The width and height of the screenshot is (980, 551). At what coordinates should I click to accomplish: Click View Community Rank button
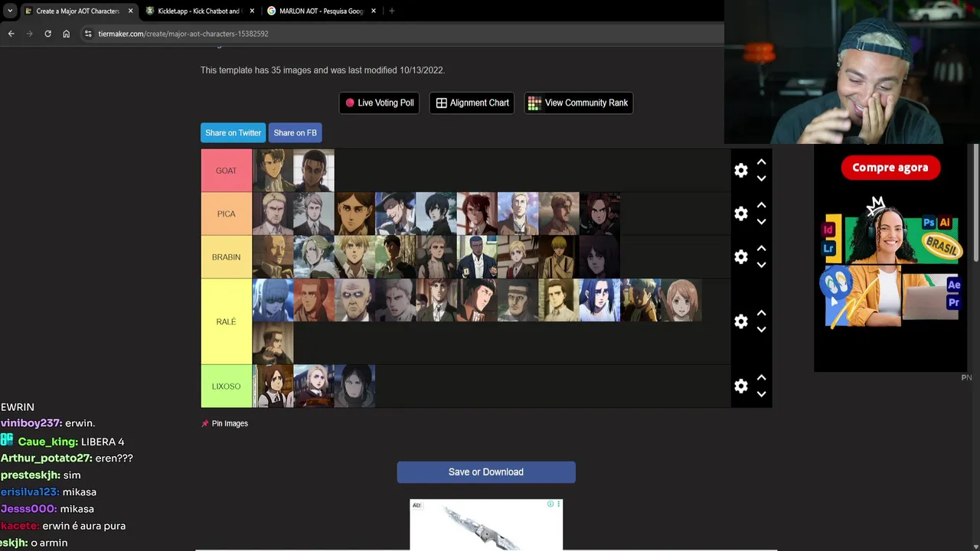coord(578,103)
